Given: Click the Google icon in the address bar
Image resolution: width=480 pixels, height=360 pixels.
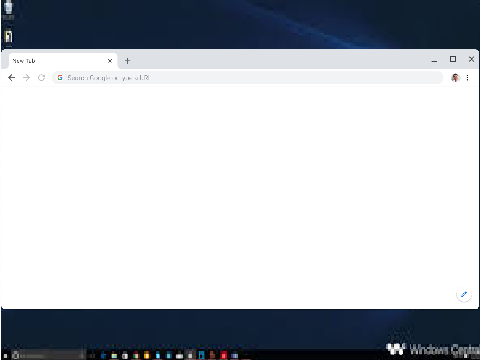Looking at the screenshot, I should pos(60,78).
